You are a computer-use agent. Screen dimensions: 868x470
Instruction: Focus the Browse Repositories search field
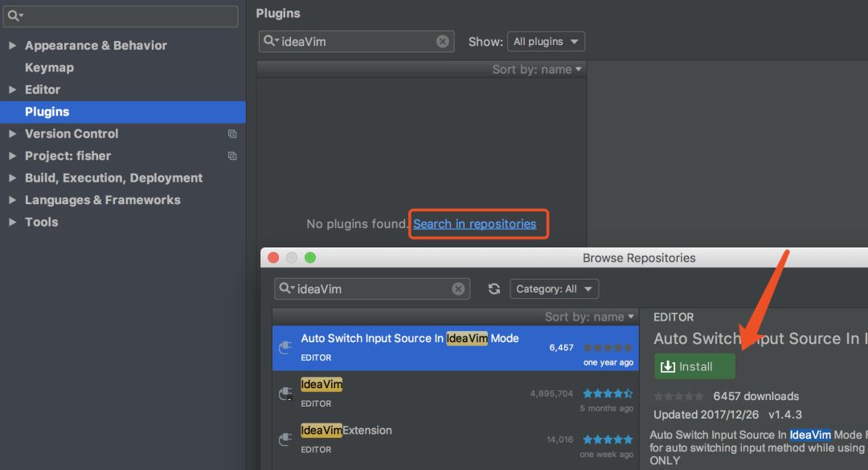[372, 289]
